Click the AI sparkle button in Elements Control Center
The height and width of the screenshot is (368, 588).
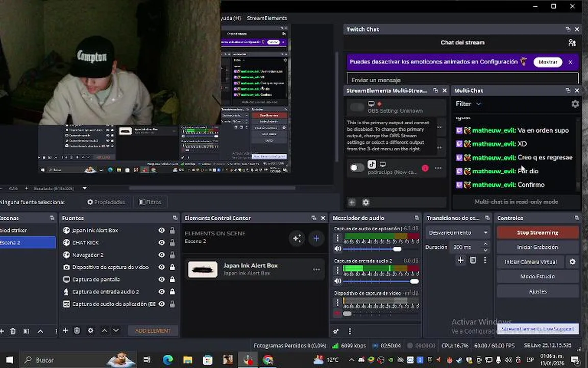click(x=297, y=239)
